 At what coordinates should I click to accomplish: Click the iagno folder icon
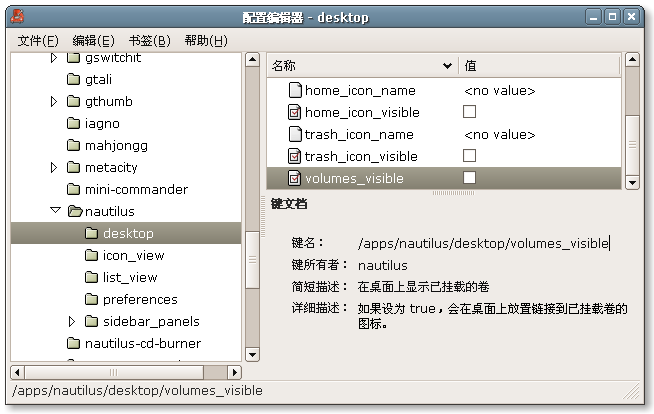(73, 123)
